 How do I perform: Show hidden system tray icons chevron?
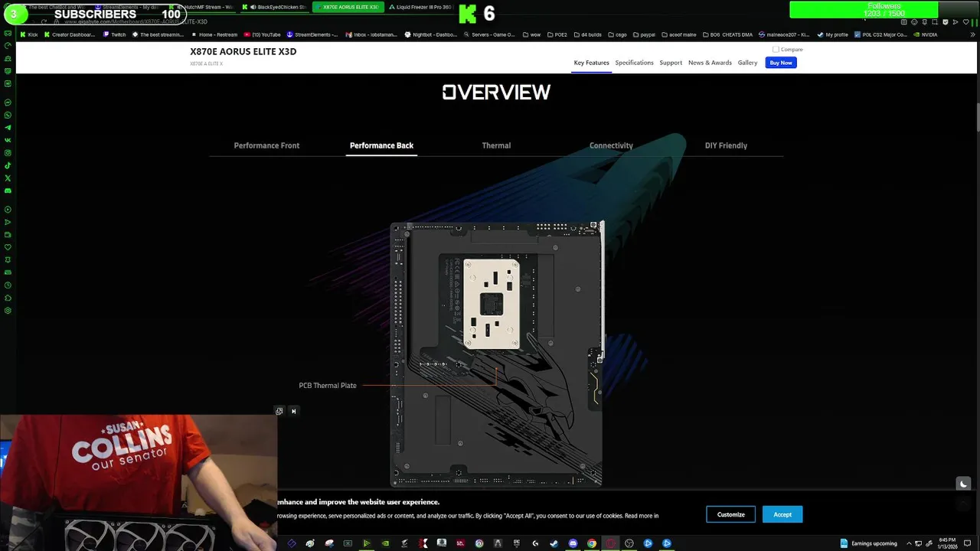click(x=910, y=543)
